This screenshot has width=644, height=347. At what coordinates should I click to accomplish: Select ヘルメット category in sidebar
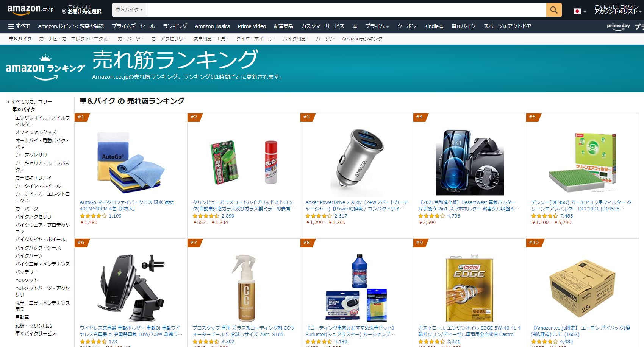(x=27, y=280)
